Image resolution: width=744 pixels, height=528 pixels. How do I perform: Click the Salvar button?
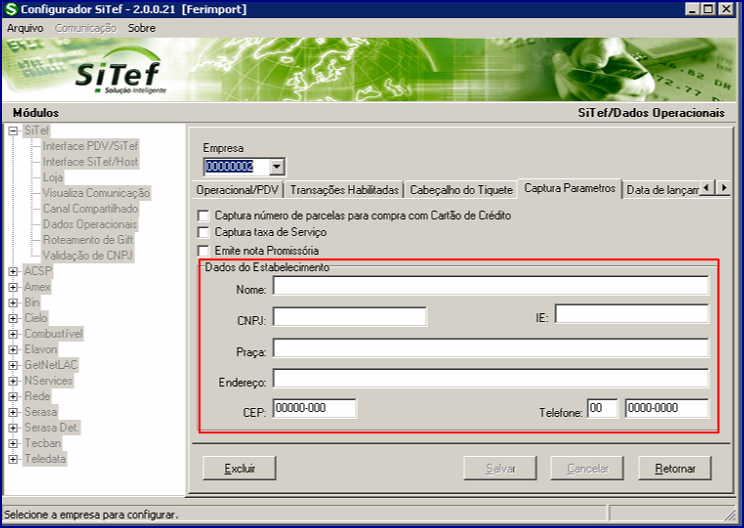[501, 469]
